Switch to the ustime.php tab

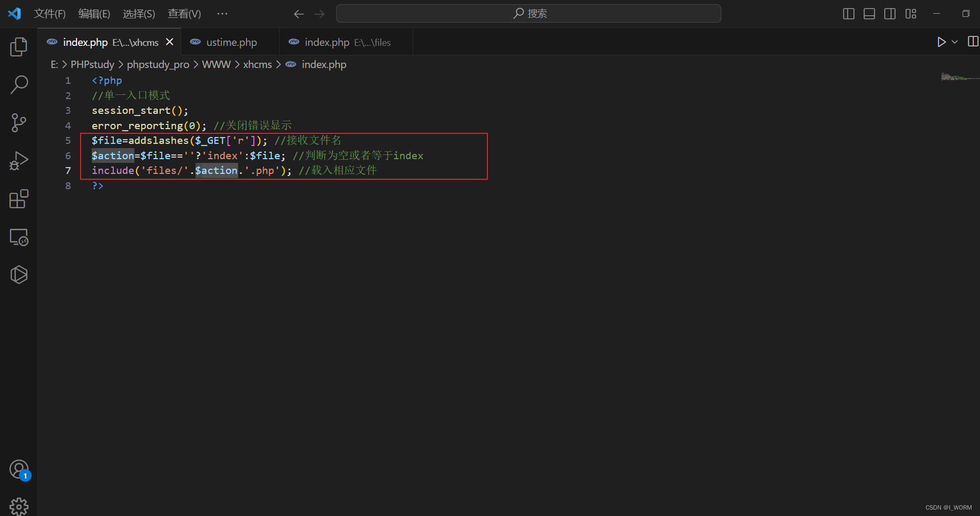click(x=231, y=42)
